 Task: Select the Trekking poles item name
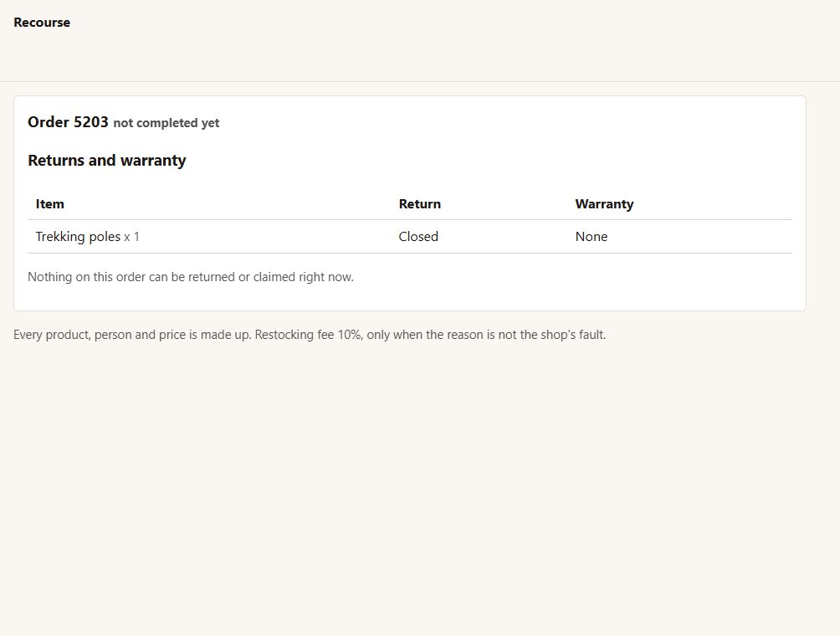[x=78, y=237]
